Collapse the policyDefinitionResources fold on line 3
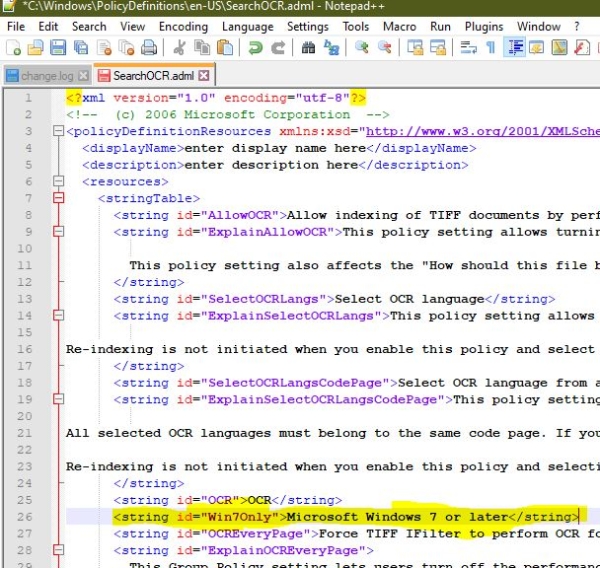Image resolution: width=600 pixels, height=568 pixels. pos(58,131)
